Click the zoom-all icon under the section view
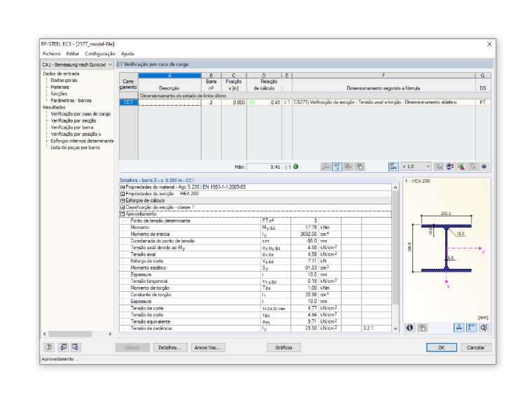 (x=484, y=328)
